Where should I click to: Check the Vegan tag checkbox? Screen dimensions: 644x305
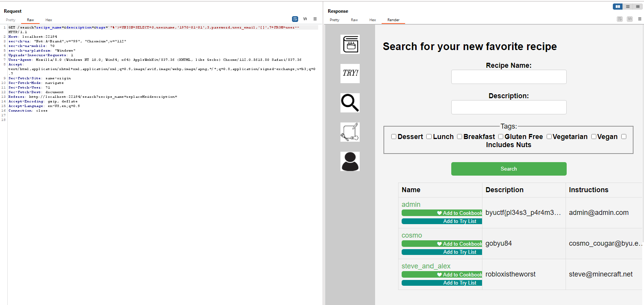[594, 137]
